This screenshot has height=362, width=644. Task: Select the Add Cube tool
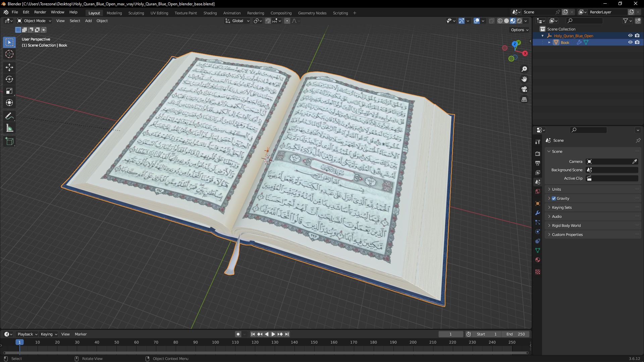pyautogui.click(x=9, y=141)
